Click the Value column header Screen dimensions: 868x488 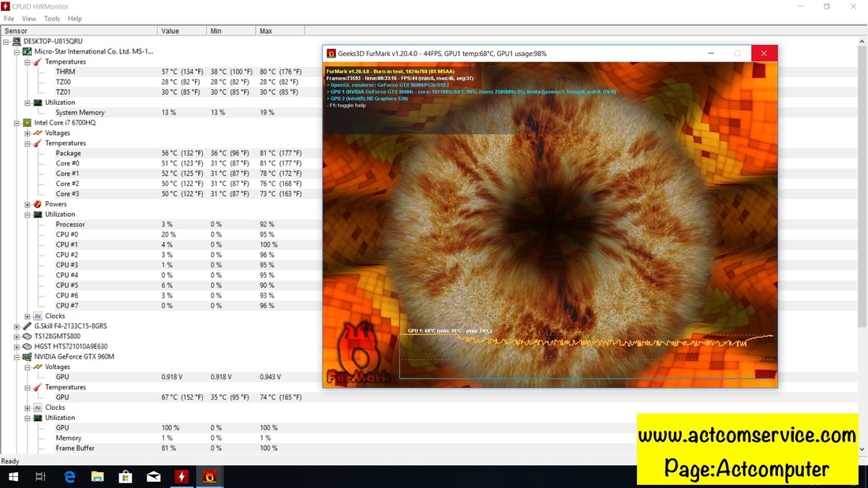(x=182, y=31)
